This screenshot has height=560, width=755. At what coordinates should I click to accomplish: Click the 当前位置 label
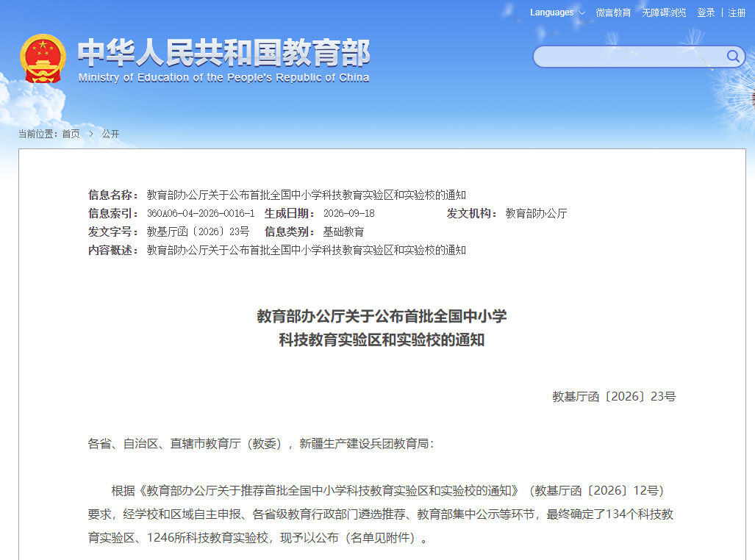click(x=39, y=134)
